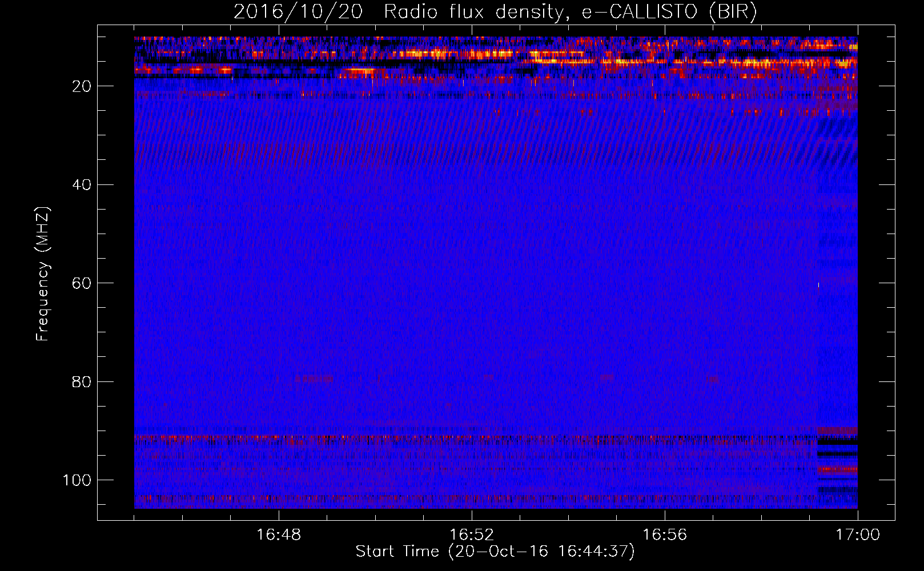Click the 20 frequency tick label
Image resolution: width=924 pixels, height=571 pixels.
point(82,86)
